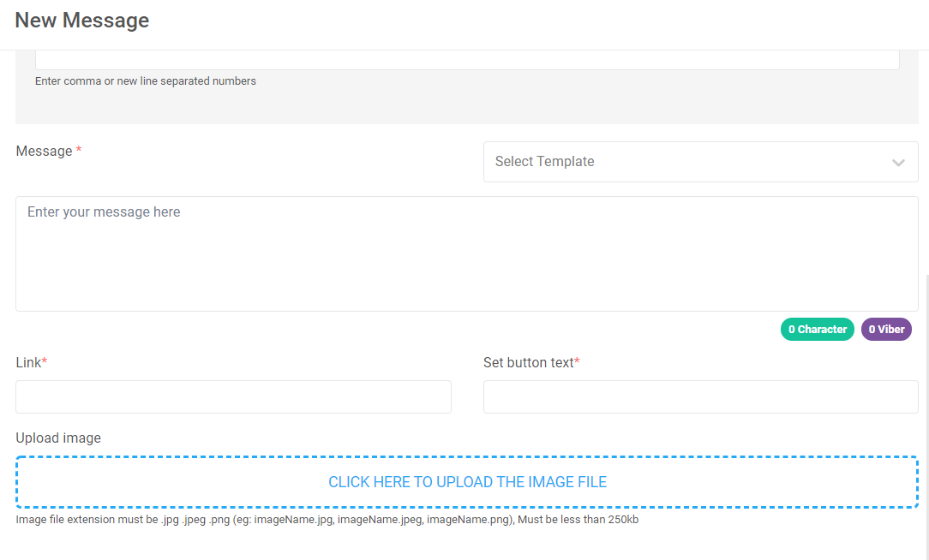This screenshot has width=929, height=560.
Task: Click the image file extension hint text
Action: (327, 520)
